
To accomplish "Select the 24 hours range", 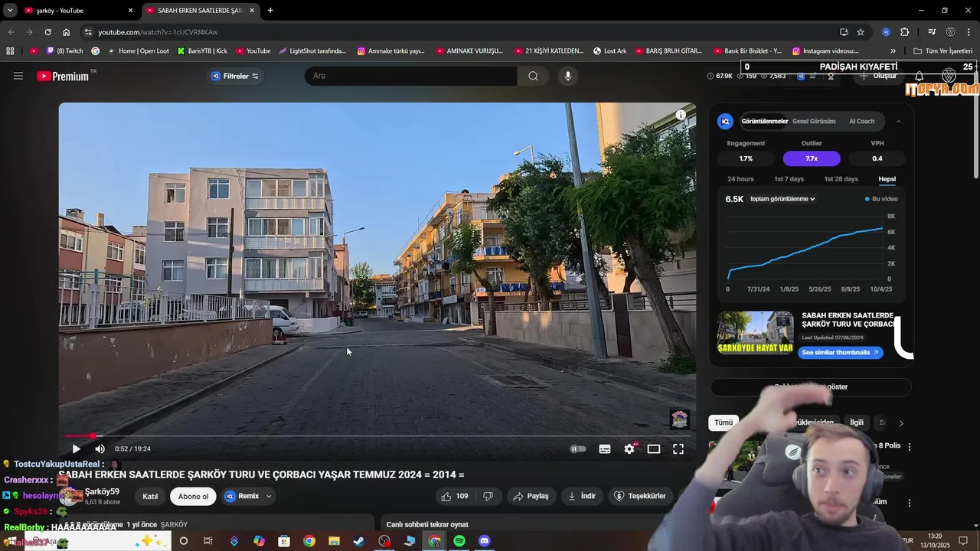I will pyautogui.click(x=740, y=179).
